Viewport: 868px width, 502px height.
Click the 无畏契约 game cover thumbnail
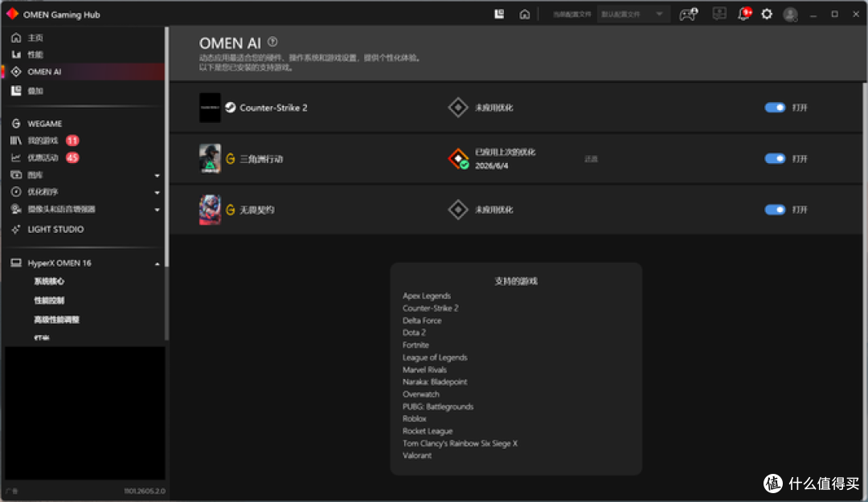coord(210,209)
